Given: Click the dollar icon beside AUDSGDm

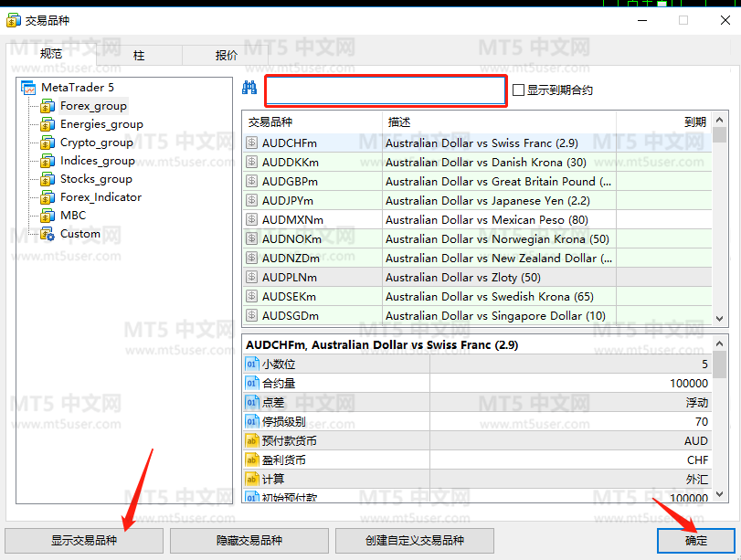Looking at the screenshot, I should click(252, 315).
